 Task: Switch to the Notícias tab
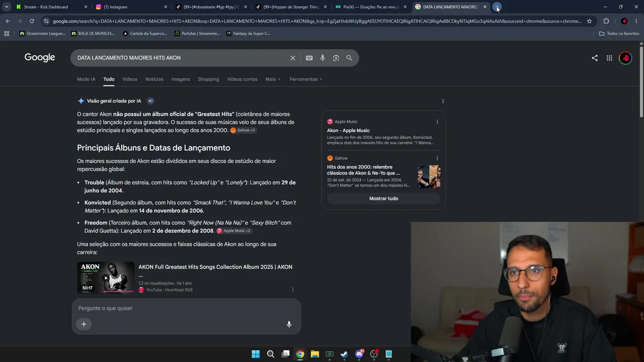[x=154, y=79]
